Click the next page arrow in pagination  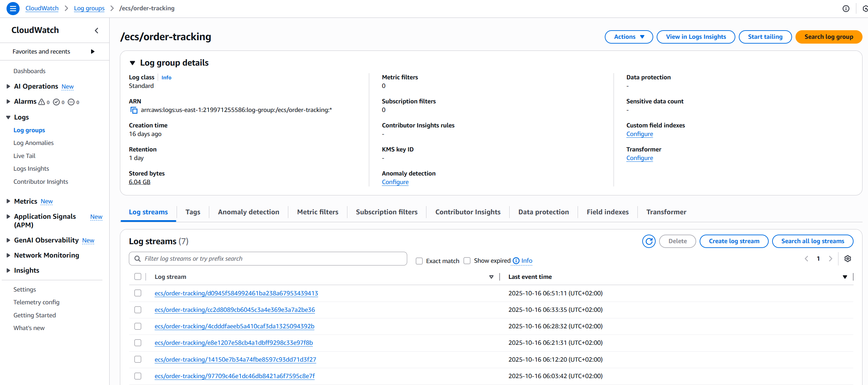[x=831, y=259]
